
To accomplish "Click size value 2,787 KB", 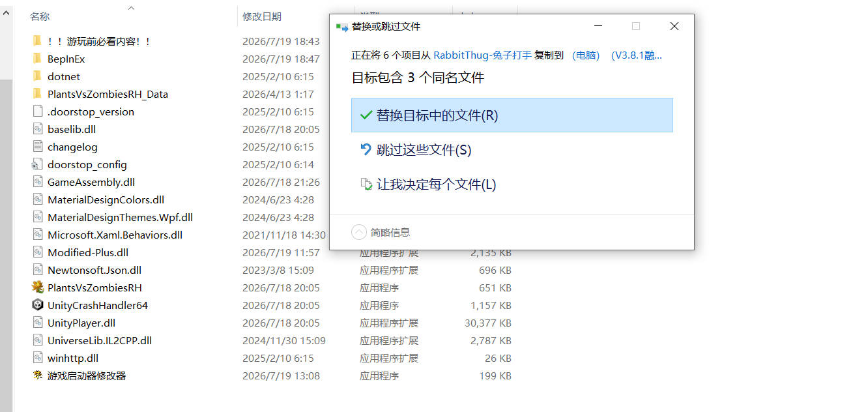I will point(491,340).
